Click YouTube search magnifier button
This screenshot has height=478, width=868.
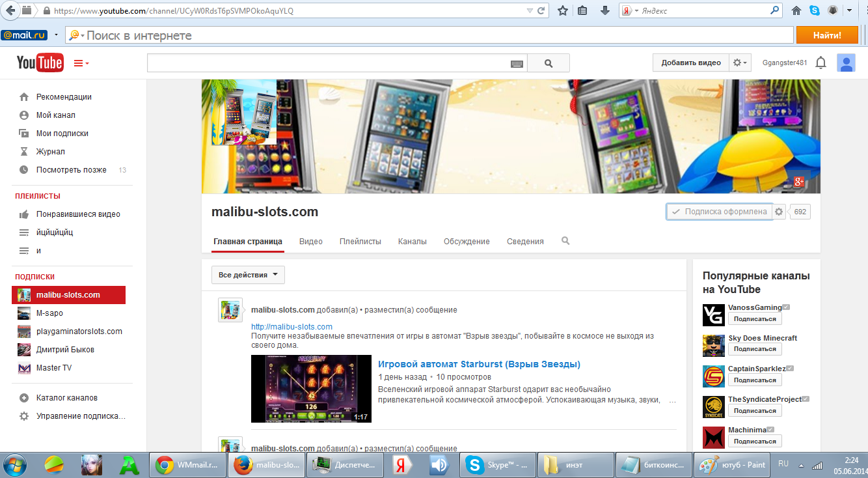tap(549, 63)
